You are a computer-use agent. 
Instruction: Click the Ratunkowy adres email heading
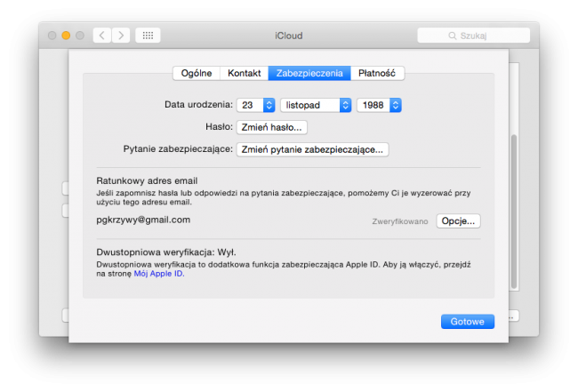(x=147, y=181)
